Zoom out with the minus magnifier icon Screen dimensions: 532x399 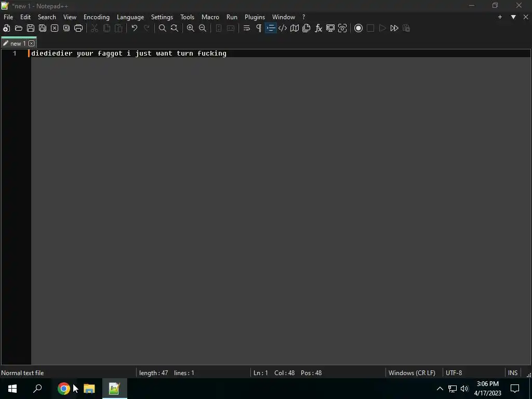tap(203, 28)
